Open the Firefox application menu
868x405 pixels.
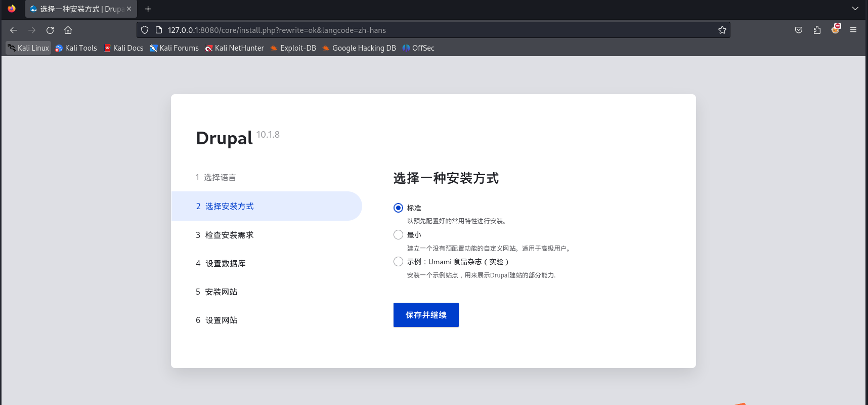pyautogui.click(x=853, y=30)
